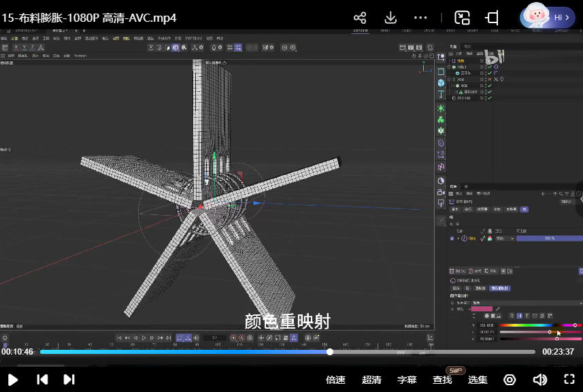This screenshot has width=583, height=392.
Task: Click the share icon
Action: [360, 18]
